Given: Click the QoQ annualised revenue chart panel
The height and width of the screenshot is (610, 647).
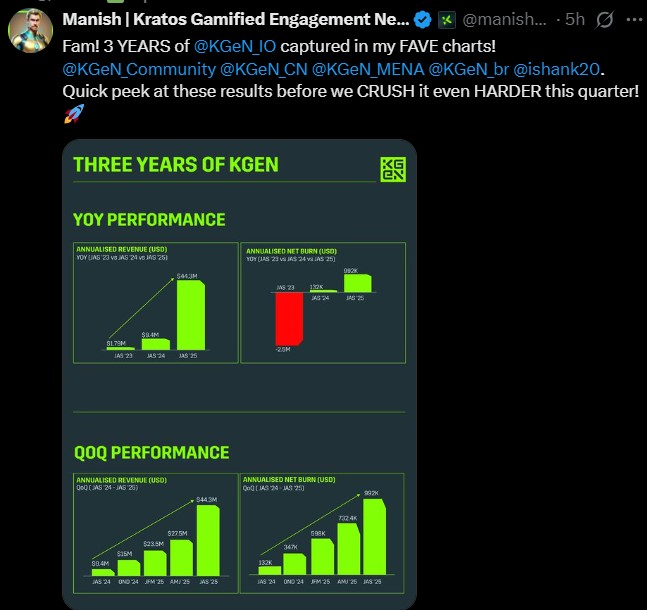Looking at the screenshot, I should (154, 531).
